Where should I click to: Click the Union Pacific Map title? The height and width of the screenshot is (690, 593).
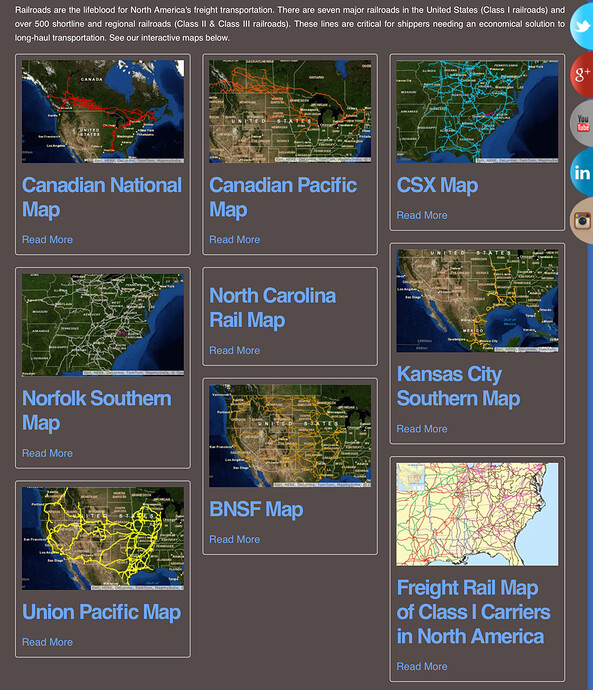click(102, 612)
